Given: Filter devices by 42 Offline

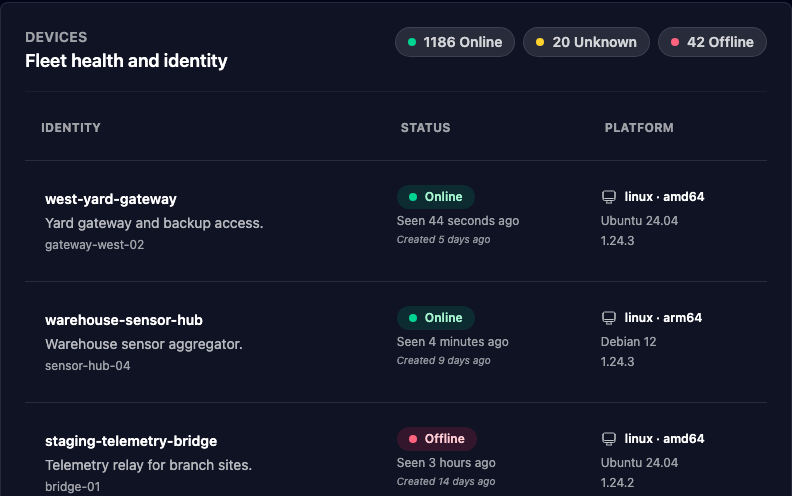Looking at the screenshot, I should click(712, 42).
